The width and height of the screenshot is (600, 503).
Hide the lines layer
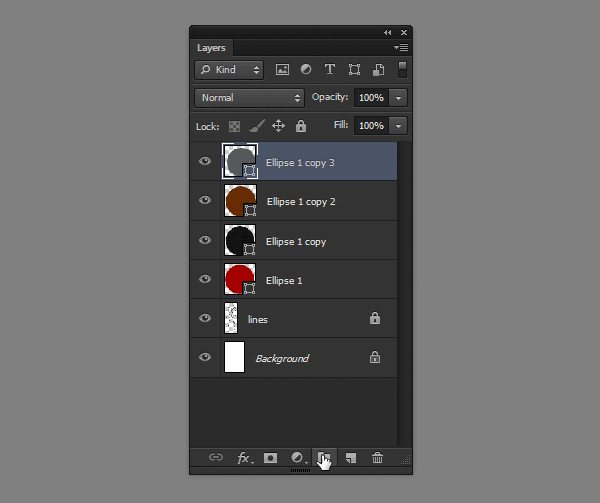[205, 319]
